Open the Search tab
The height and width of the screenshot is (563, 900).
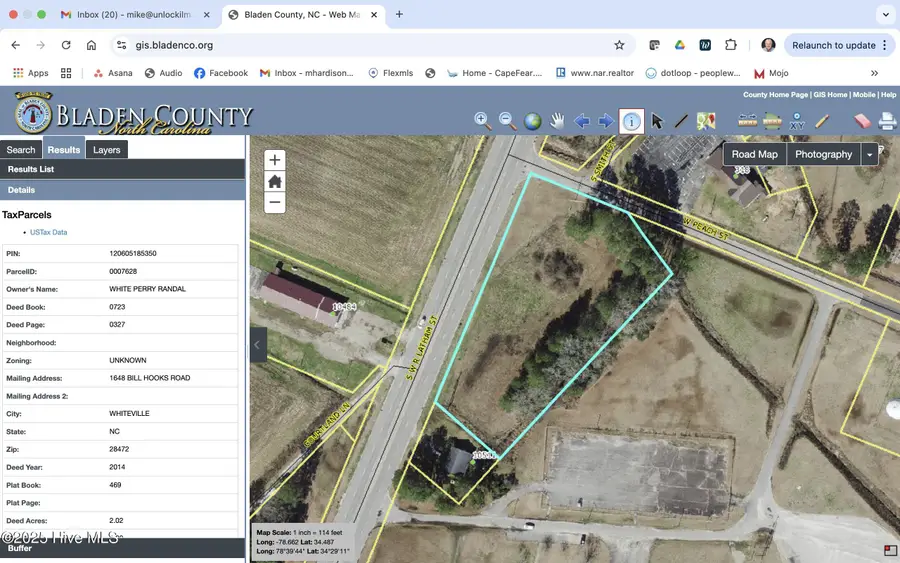[x=21, y=150]
